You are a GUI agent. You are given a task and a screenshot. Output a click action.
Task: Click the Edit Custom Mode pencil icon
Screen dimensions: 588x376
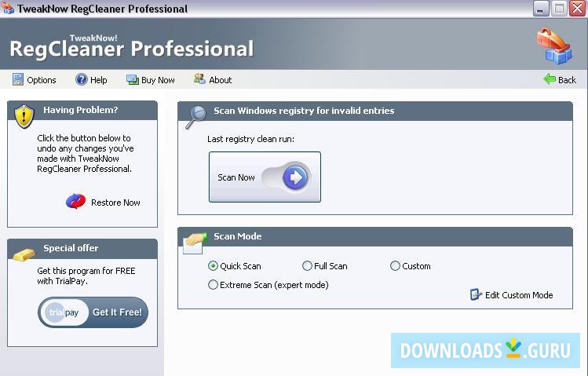tap(476, 294)
